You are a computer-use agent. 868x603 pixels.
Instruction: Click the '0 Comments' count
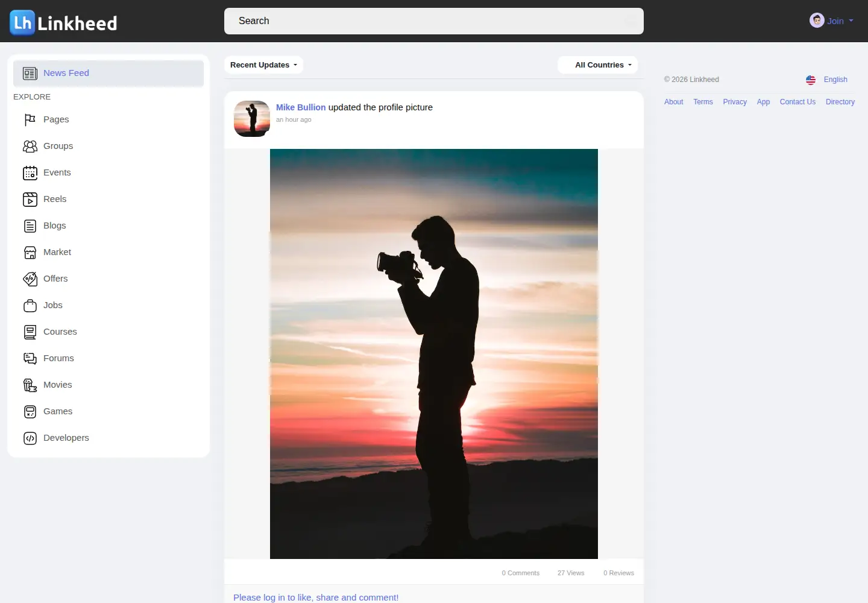click(521, 573)
